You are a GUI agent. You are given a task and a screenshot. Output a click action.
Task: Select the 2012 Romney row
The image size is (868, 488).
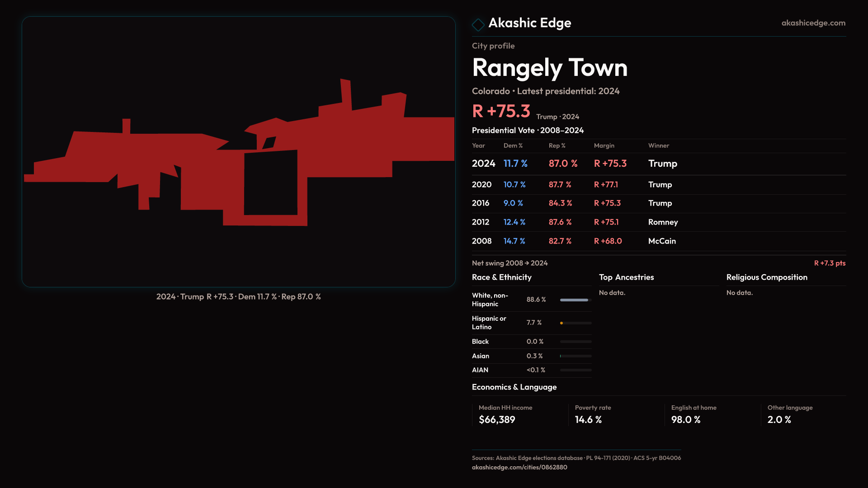point(658,222)
